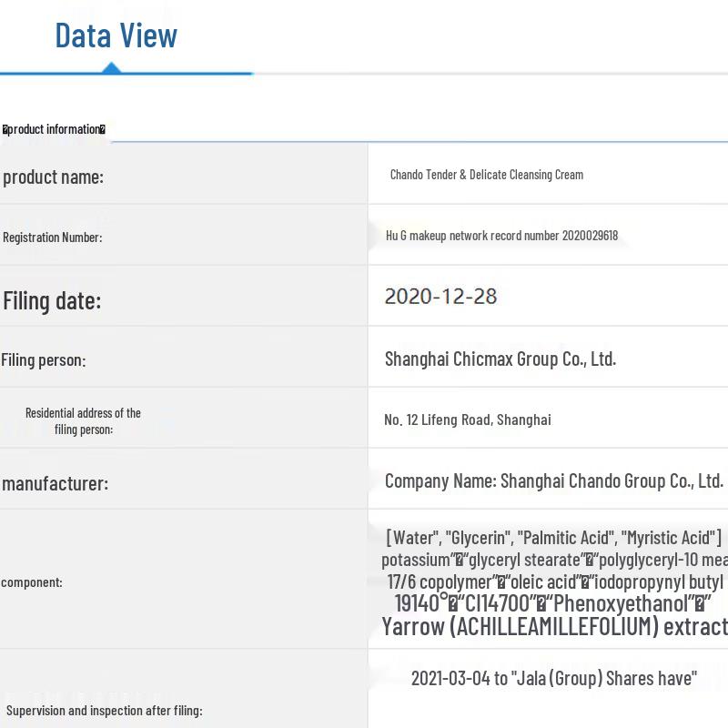Click Supervision and inspection after filing label

tap(104, 710)
